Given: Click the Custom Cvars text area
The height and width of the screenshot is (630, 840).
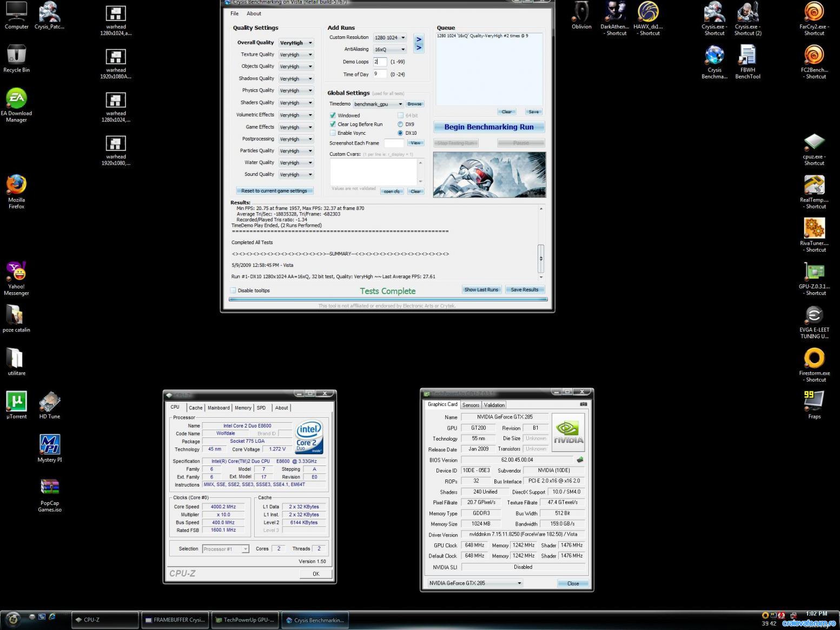Looking at the screenshot, I should tap(374, 172).
